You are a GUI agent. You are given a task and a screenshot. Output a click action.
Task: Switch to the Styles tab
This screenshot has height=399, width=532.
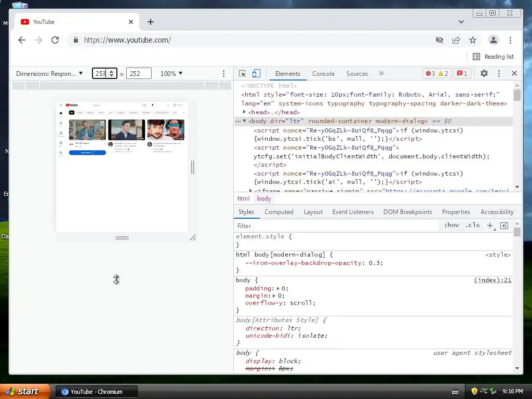246,212
